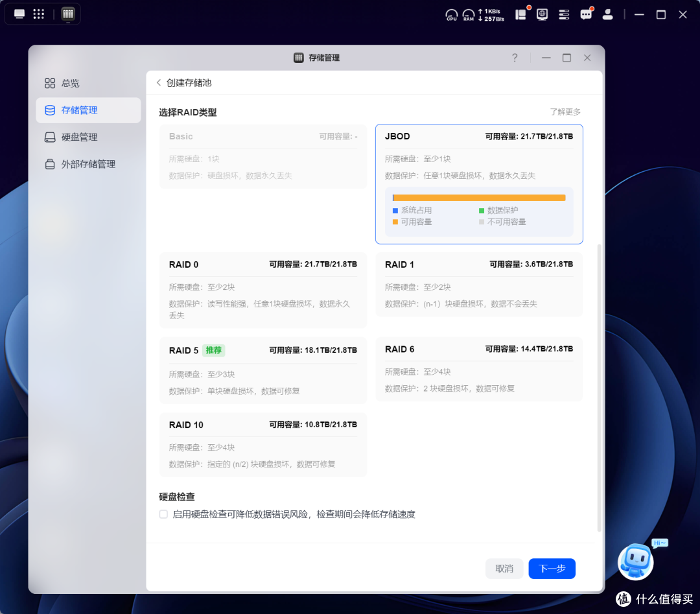Viewport: 700px width, 614px height.
Task: Click the 选择RAID类型 heading
Action: click(x=188, y=113)
